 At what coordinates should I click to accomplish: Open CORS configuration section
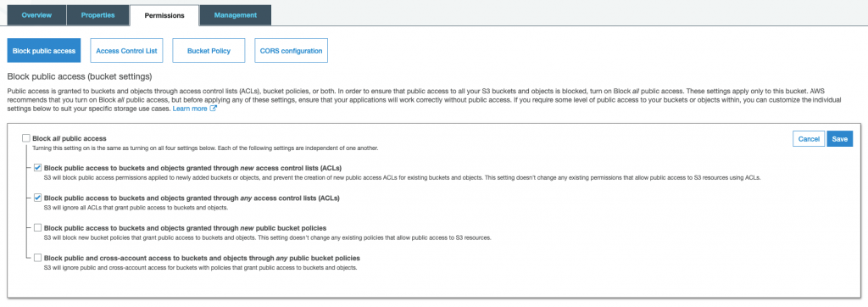pos(292,50)
